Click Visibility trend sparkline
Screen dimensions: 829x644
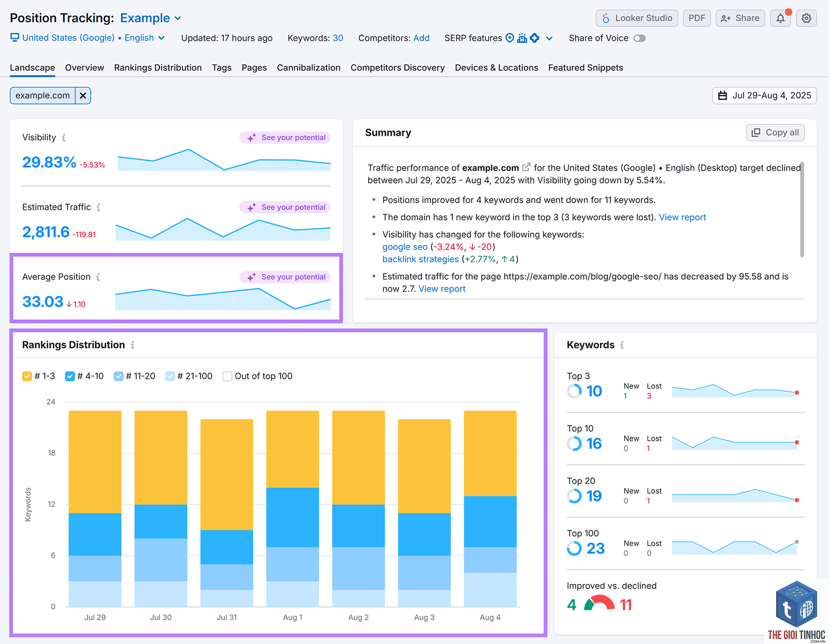(x=224, y=160)
